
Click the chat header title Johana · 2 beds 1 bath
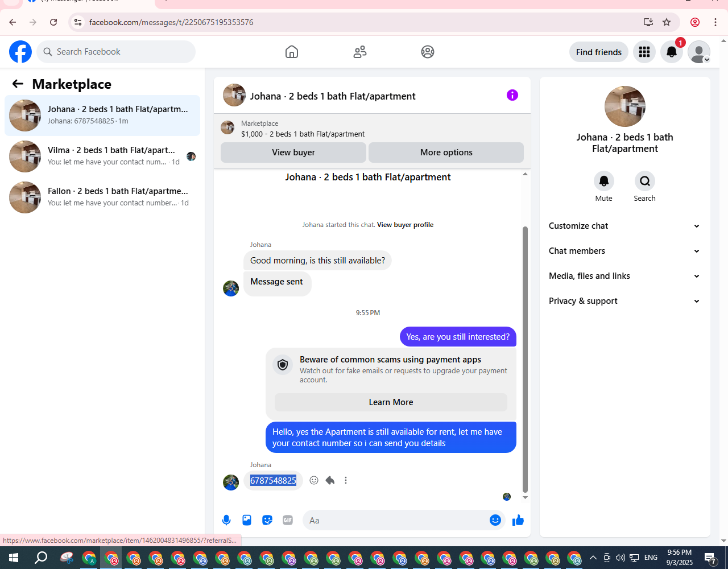333,96
